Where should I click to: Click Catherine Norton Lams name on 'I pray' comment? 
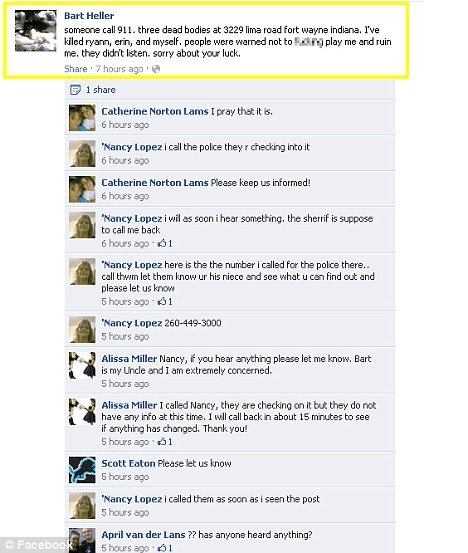click(x=154, y=111)
